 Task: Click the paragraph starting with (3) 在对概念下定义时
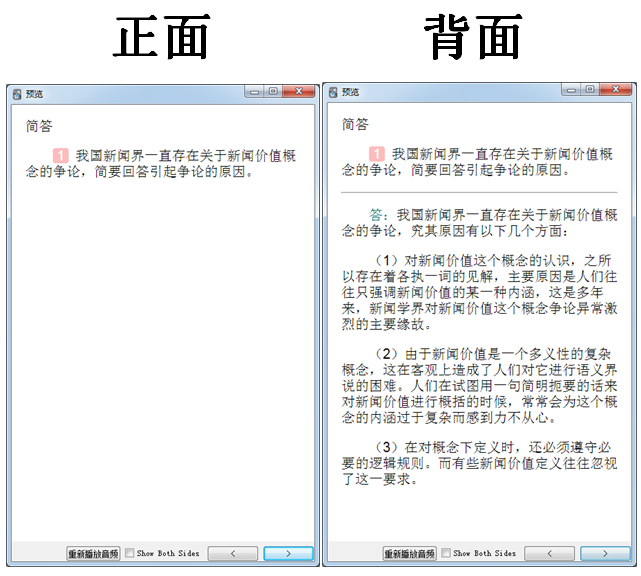click(x=480, y=463)
